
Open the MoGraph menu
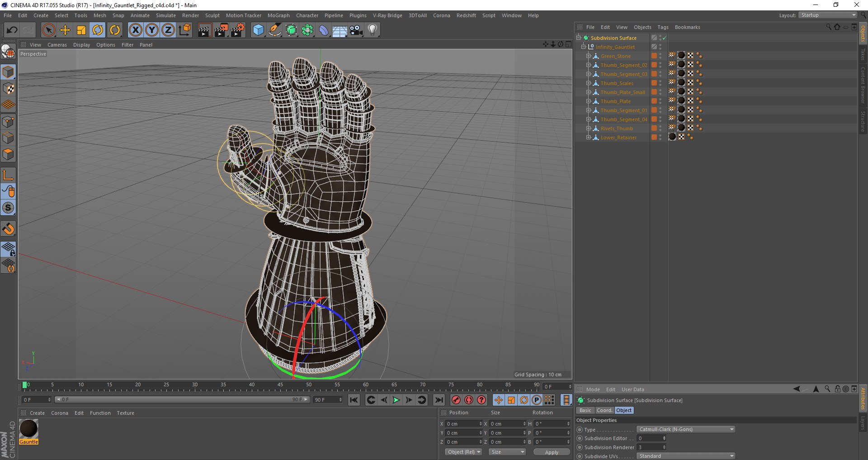click(278, 15)
